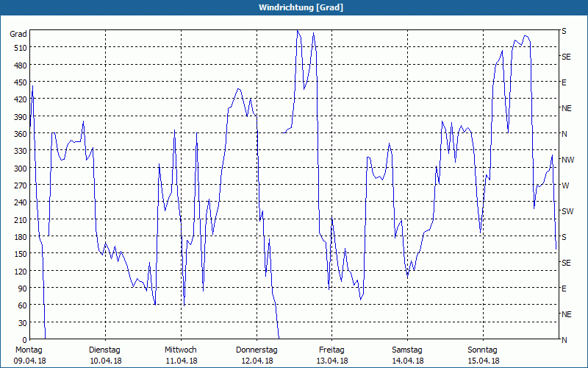Click the Donnerstag day label

coord(257,350)
